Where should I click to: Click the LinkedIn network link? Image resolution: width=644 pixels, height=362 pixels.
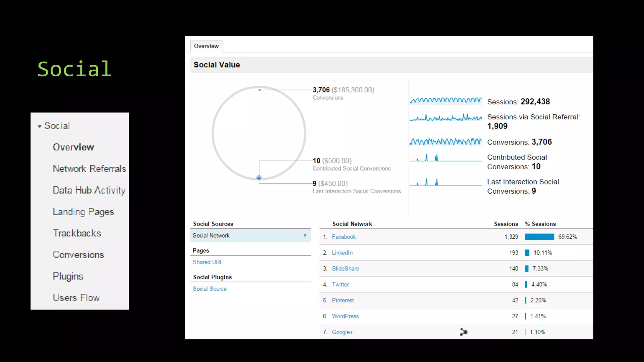[x=342, y=253]
